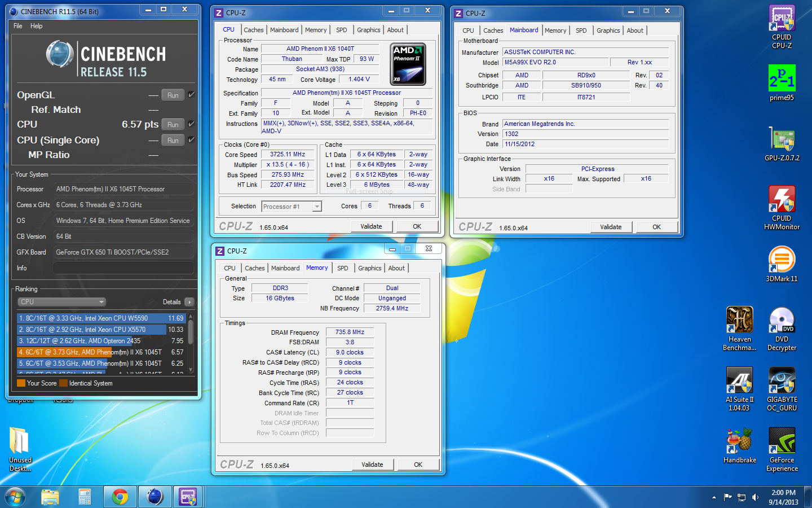Image resolution: width=812 pixels, height=508 pixels.
Task: Toggle the OpenGL test checkbox
Action: click(191, 94)
